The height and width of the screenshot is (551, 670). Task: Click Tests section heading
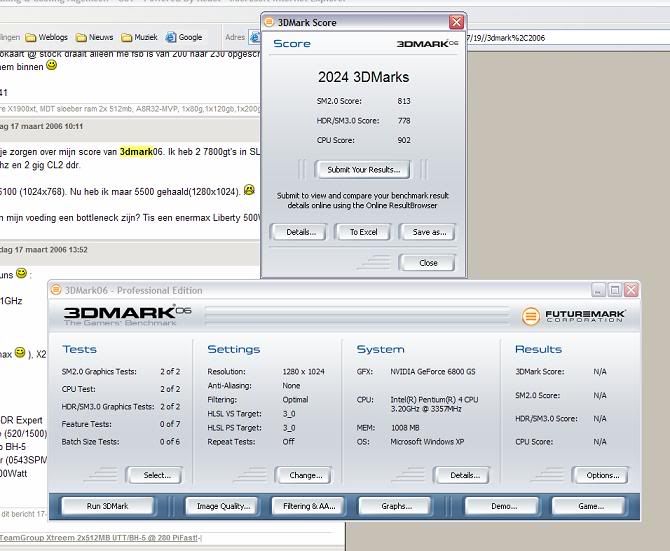[x=79, y=349]
